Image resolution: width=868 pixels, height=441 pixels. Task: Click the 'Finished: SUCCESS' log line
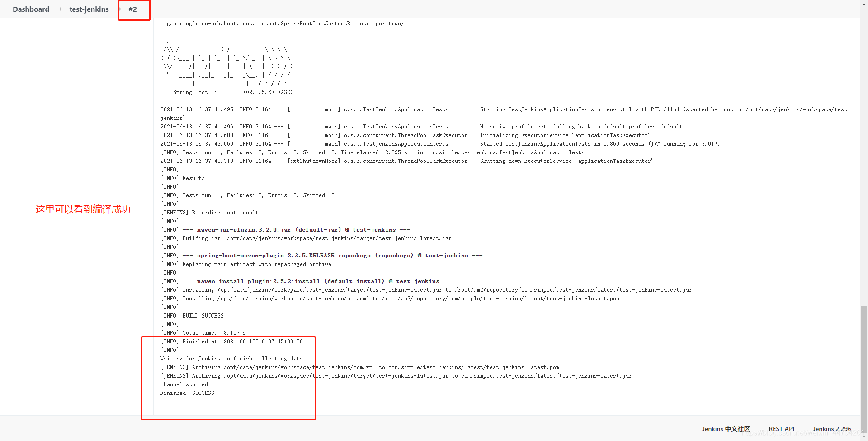click(x=187, y=393)
